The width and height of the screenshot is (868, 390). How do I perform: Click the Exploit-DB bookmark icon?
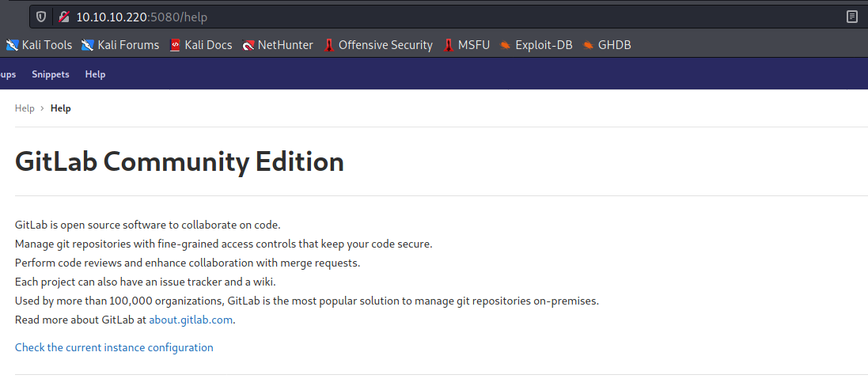click(x=505, y=45)
